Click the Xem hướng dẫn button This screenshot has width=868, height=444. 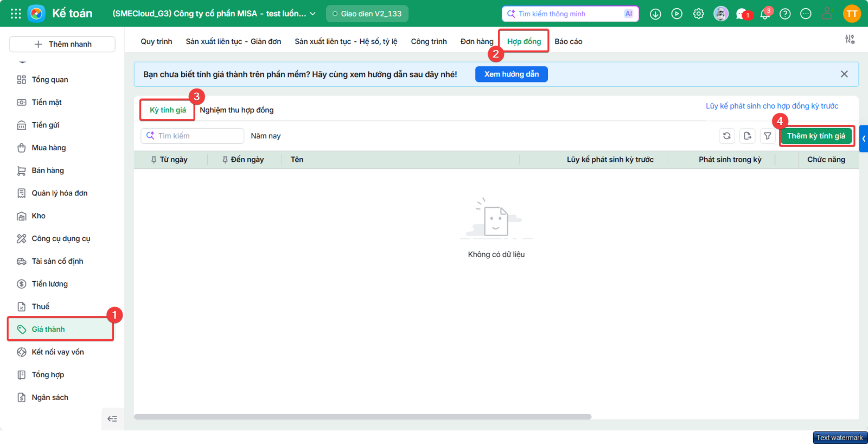(512, 74)
